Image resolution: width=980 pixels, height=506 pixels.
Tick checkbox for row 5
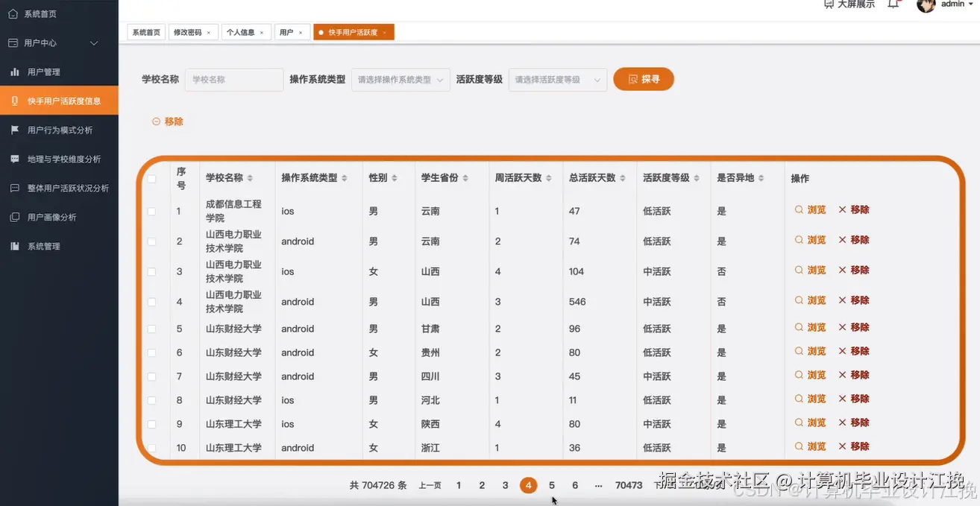tap(152, 329)
